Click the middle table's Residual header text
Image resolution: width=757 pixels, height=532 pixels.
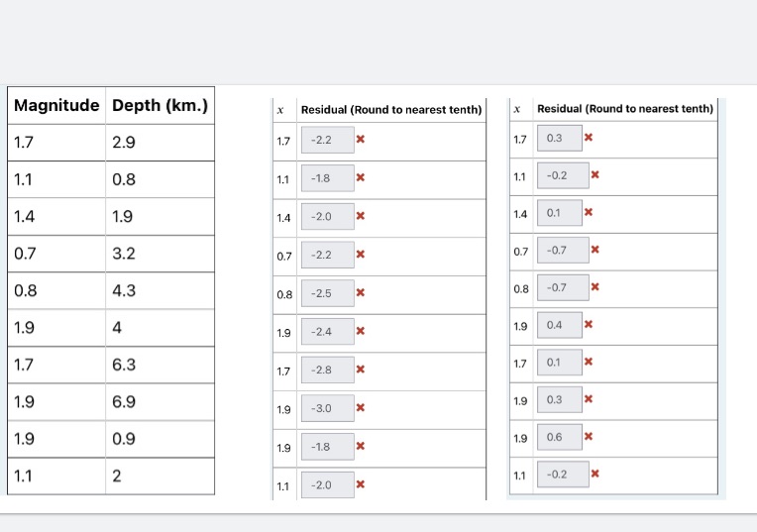(x=391, y=110)
